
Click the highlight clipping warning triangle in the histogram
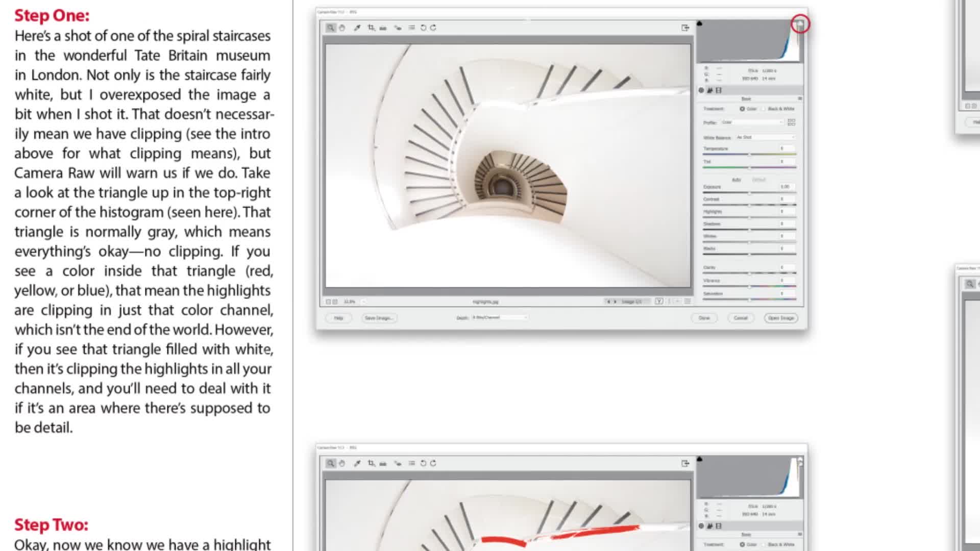pos(800,24)
